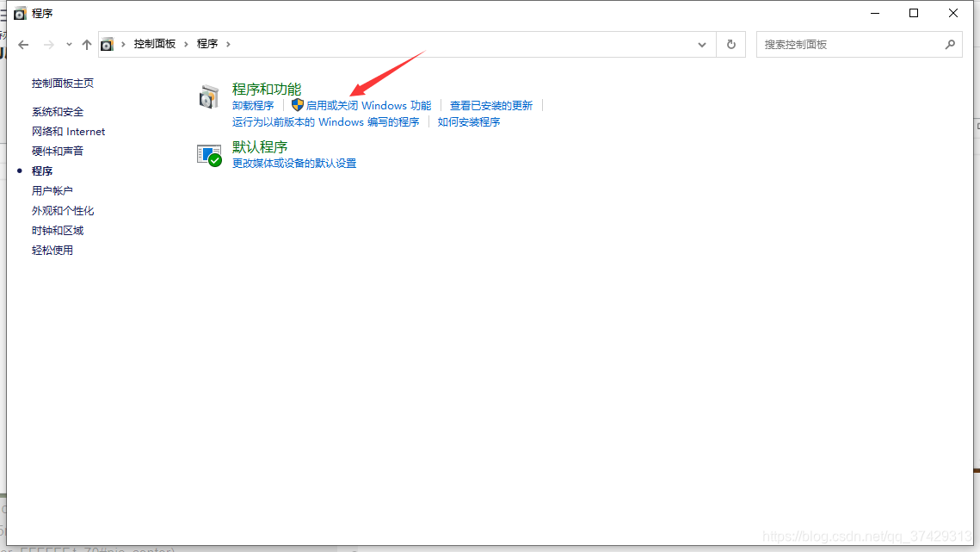Image resolution: width=980 pixels, height=552 pixels.
Task: Expand the chevron before 控制面板 breadcrumb
Action: (123, 44)
